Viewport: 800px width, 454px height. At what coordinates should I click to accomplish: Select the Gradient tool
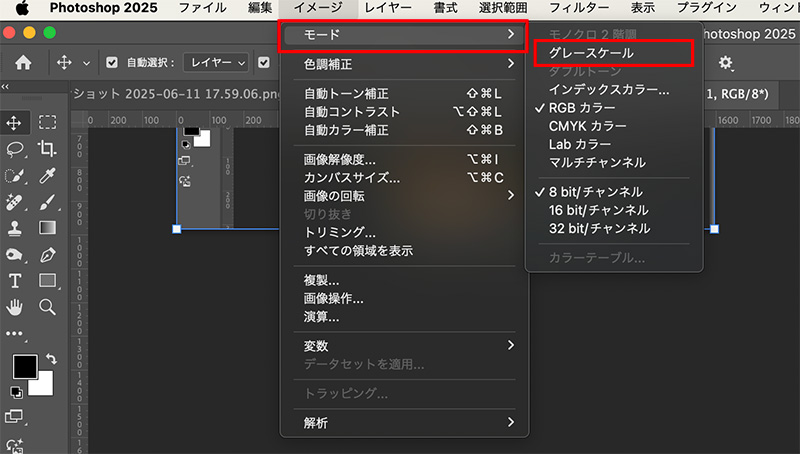coord(47,228)
